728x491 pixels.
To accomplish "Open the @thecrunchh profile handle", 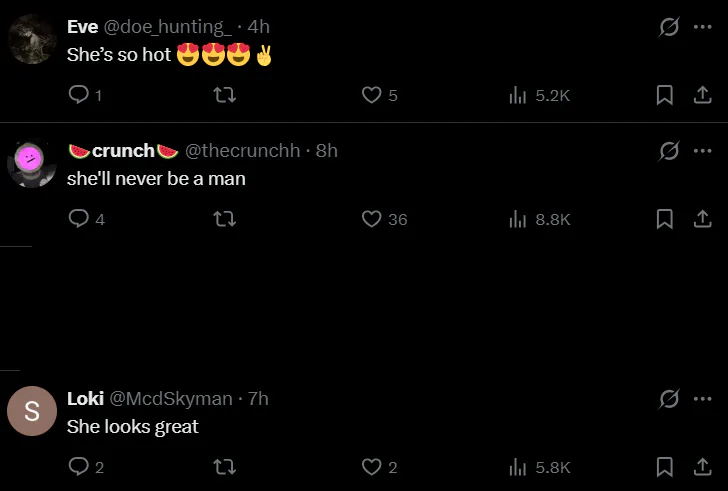I will 243,151.
